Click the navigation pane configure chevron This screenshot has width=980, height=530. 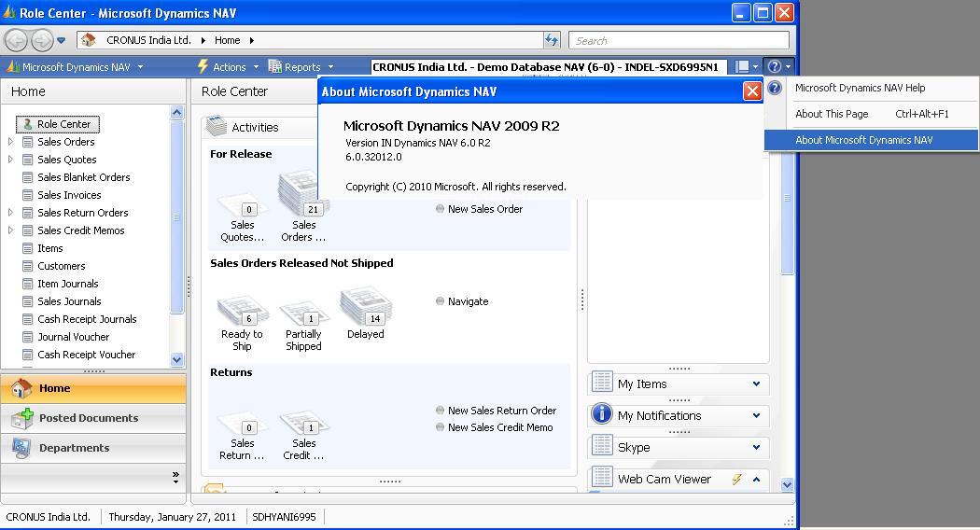(175, 477)
